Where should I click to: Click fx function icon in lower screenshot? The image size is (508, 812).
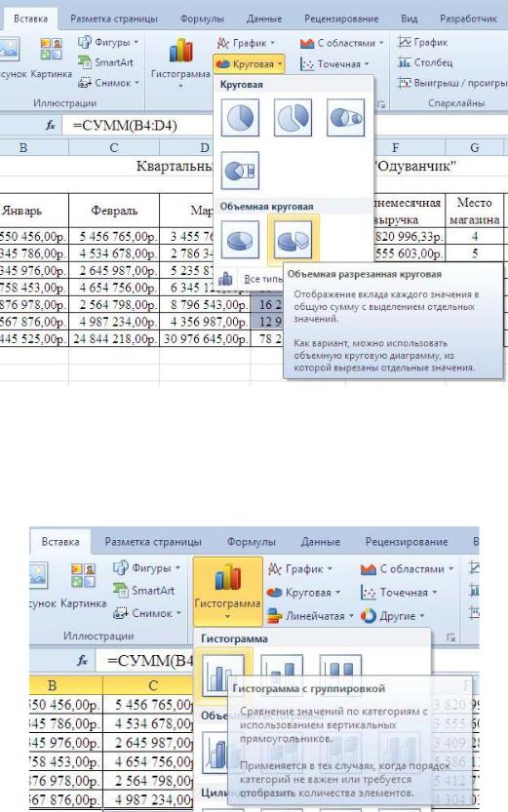tap(82, 660)
